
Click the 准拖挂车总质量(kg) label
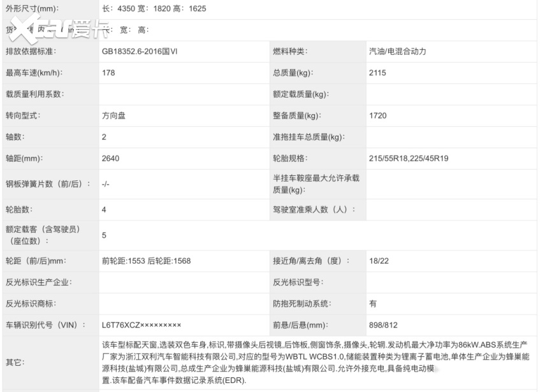pyautogui.click(x=309, y=137)
